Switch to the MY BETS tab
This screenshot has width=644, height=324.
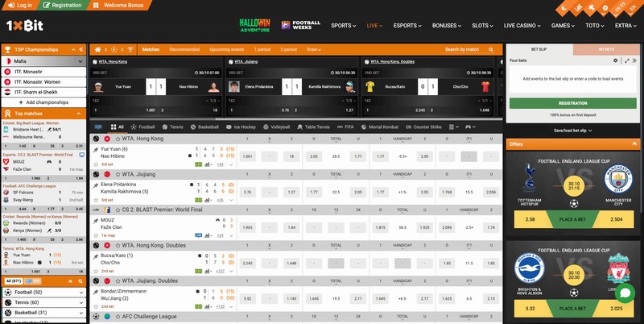[x=606, y=49]
